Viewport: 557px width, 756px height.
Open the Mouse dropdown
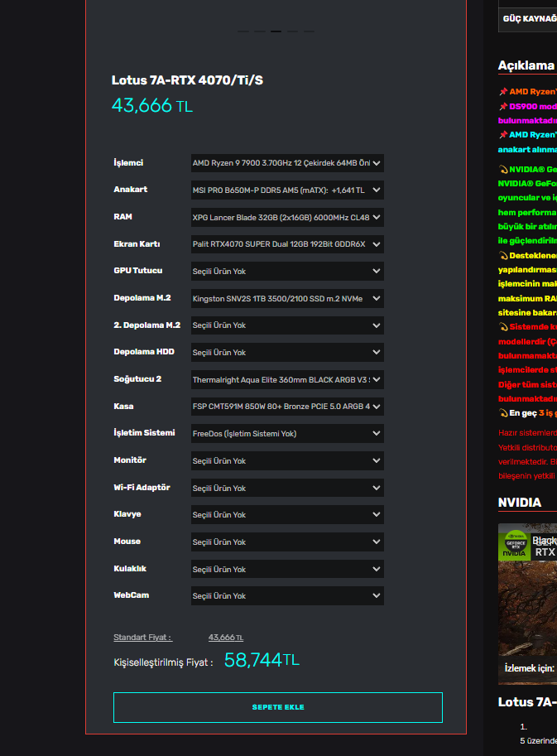tap(287, 542)
